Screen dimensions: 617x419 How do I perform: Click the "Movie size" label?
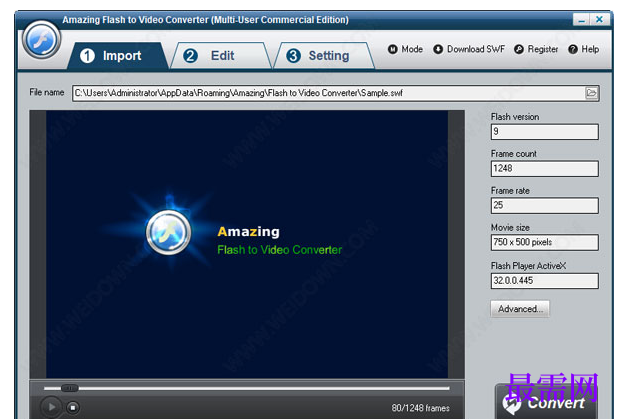tap(510, 227)
